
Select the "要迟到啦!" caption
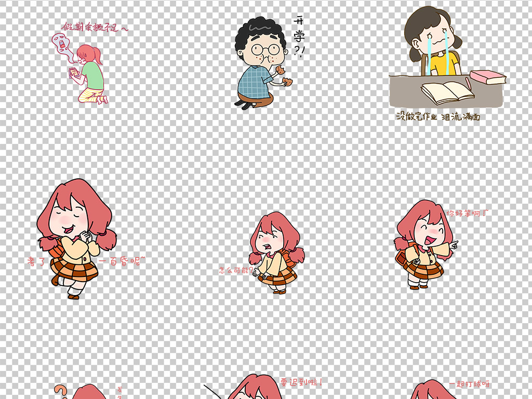(301, 382)
